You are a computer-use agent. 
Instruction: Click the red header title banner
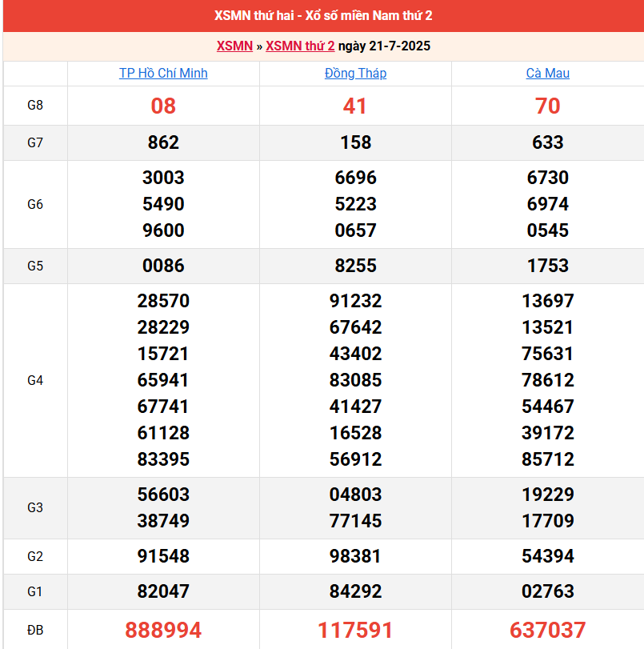(x=323, y=16)
